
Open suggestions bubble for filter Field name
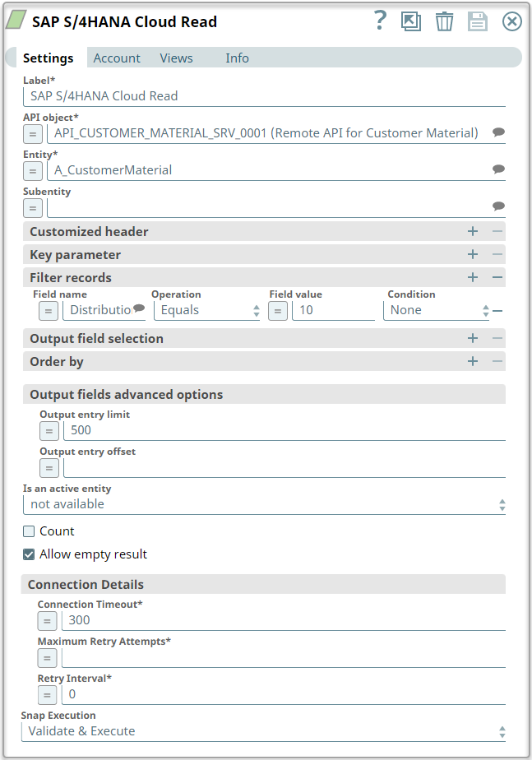(x=139, y=308)
